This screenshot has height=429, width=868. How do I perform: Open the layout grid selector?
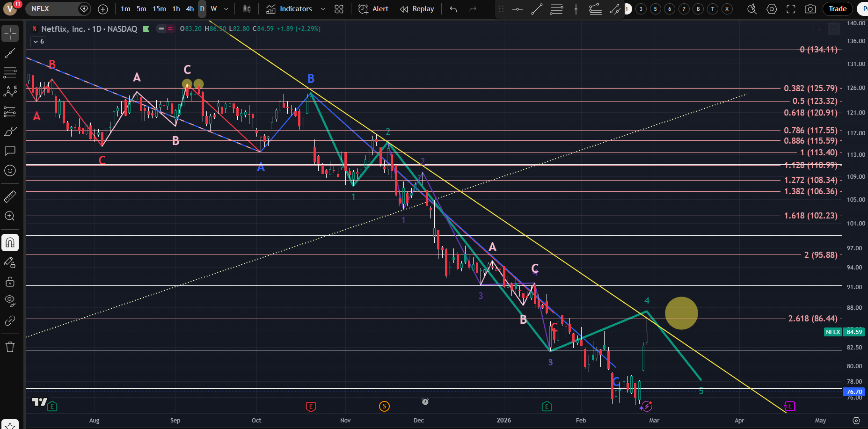pyautogui.click(x=339, y=9)
